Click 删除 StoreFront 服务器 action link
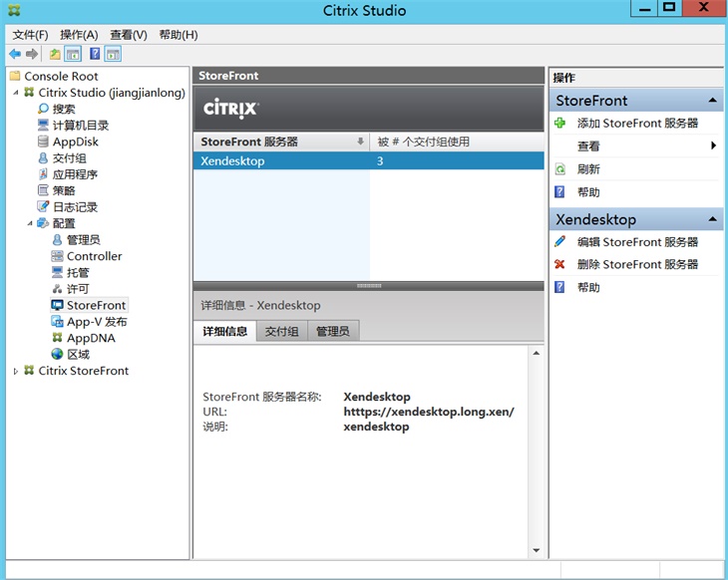Viewport: 728px width, 580px height. click(637, 264)
